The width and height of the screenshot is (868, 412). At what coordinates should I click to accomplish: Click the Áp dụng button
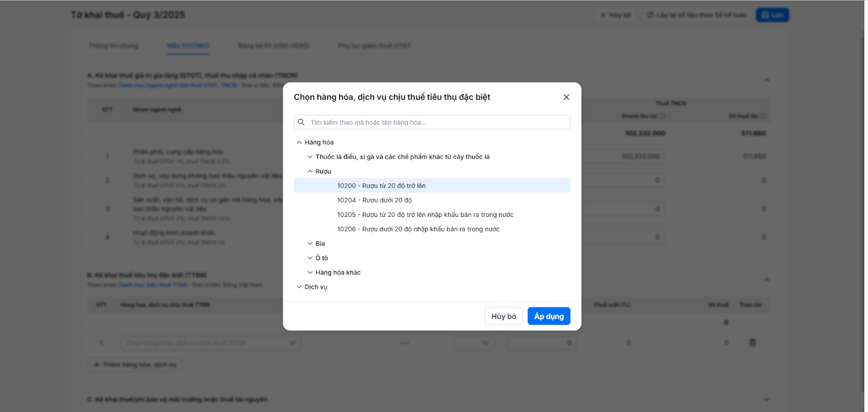(548, 316)
